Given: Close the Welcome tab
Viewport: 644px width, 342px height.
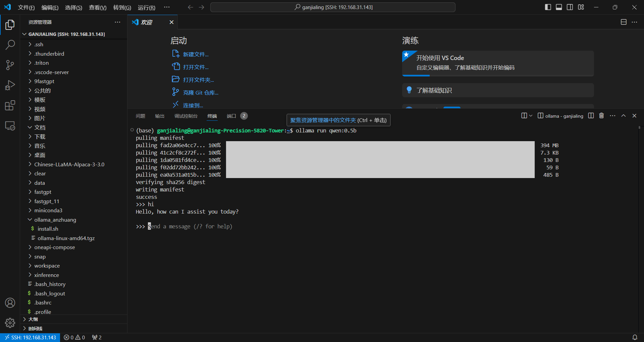Looking at the screenshot, I should pyautogui.click(x=171, y=22).
